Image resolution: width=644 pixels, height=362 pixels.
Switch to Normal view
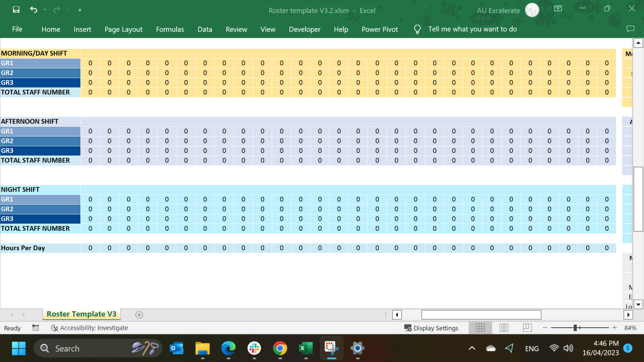(x=480, y=328)
